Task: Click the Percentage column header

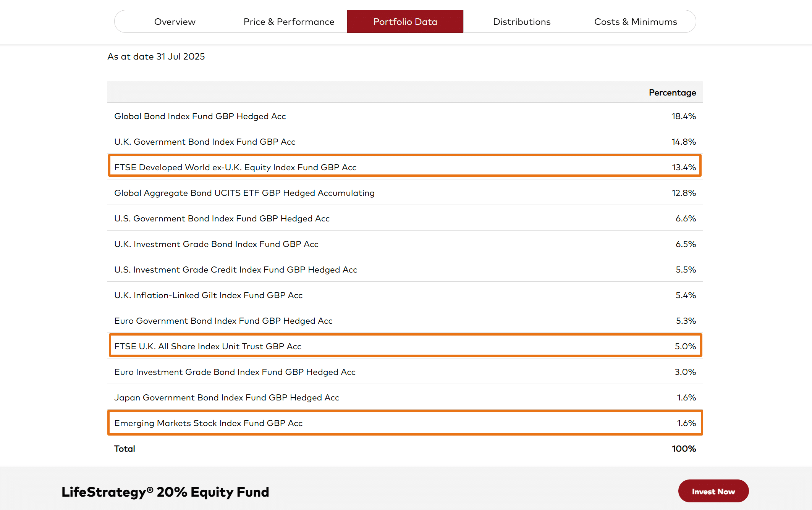Action: [672, 92]
